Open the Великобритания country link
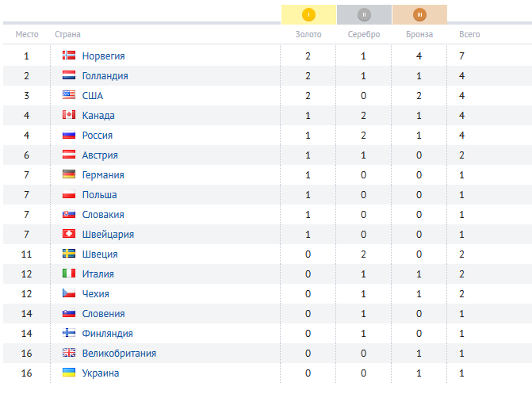Viewport: 532px width, 394px height. click(119, 354)
